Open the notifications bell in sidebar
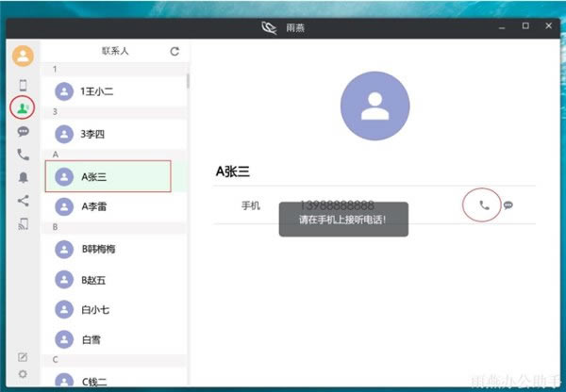 [23, 177]
